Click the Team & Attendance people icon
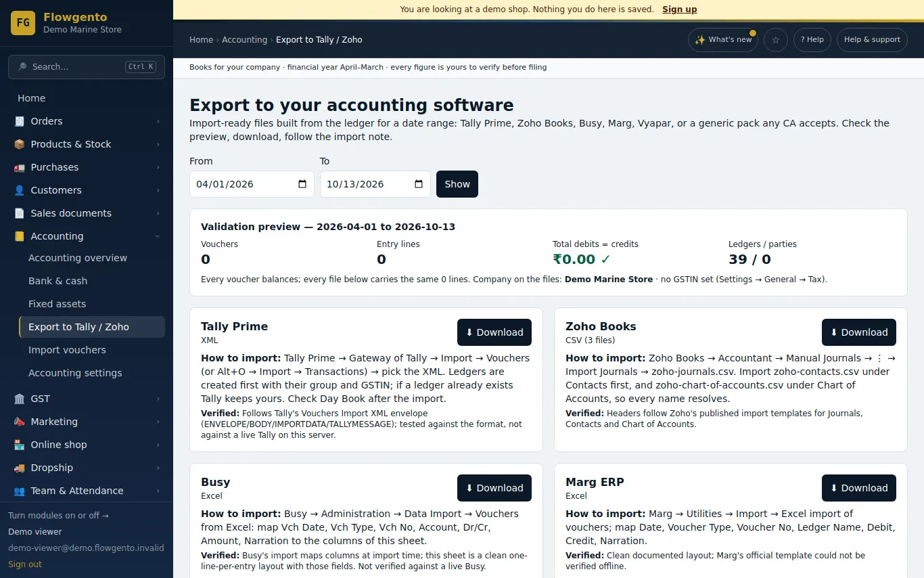 coord(19,491)
